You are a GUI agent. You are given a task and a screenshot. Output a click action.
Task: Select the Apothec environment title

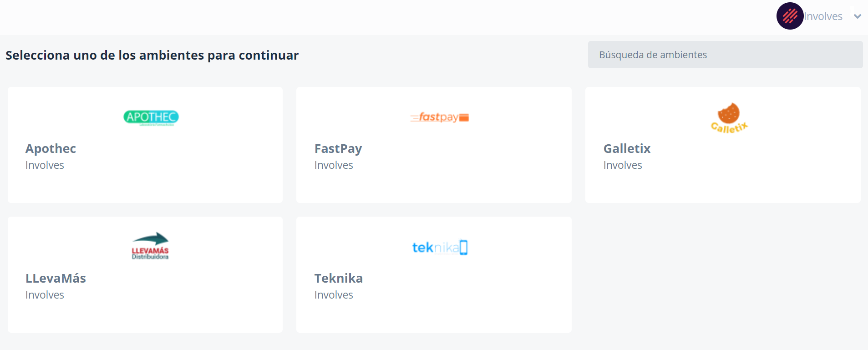point(51,149)
